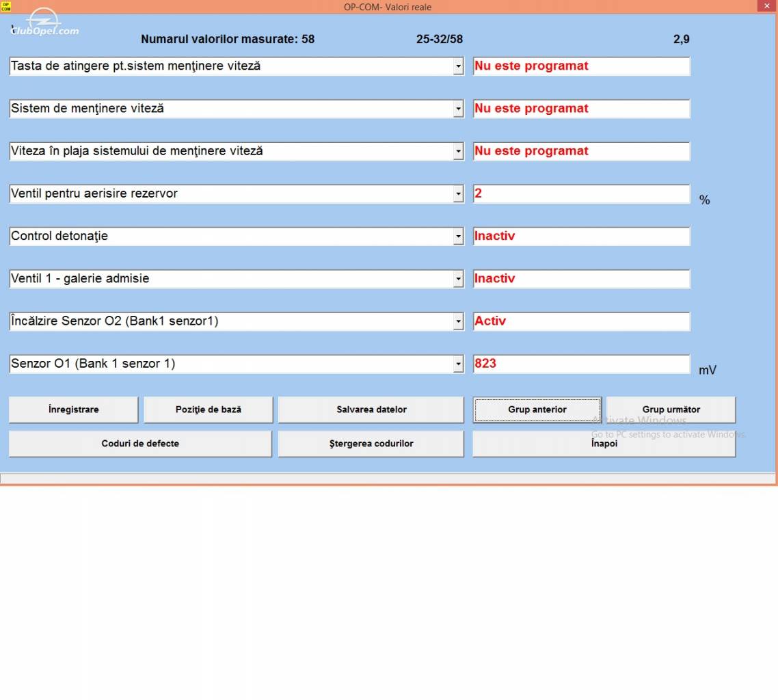
Task: Click the Control detonaţie parameter text
Action: coord(59,236)
